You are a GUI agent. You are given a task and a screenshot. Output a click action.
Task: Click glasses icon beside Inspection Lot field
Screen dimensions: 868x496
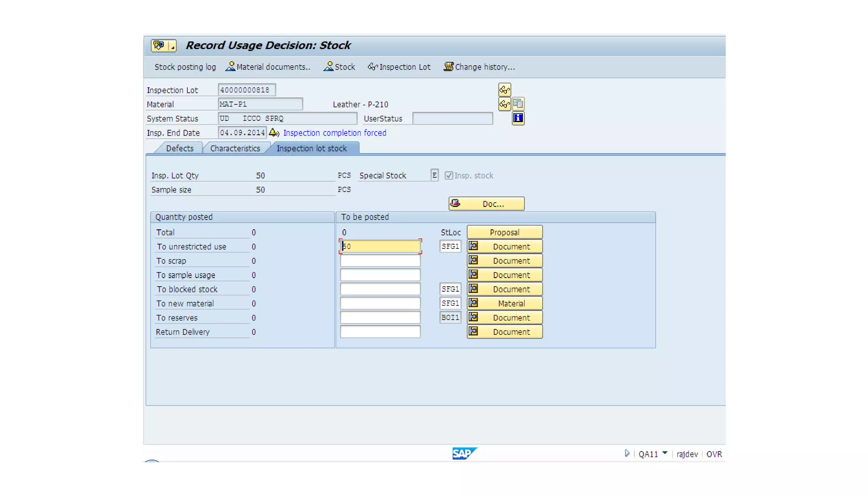coord(504,90)
